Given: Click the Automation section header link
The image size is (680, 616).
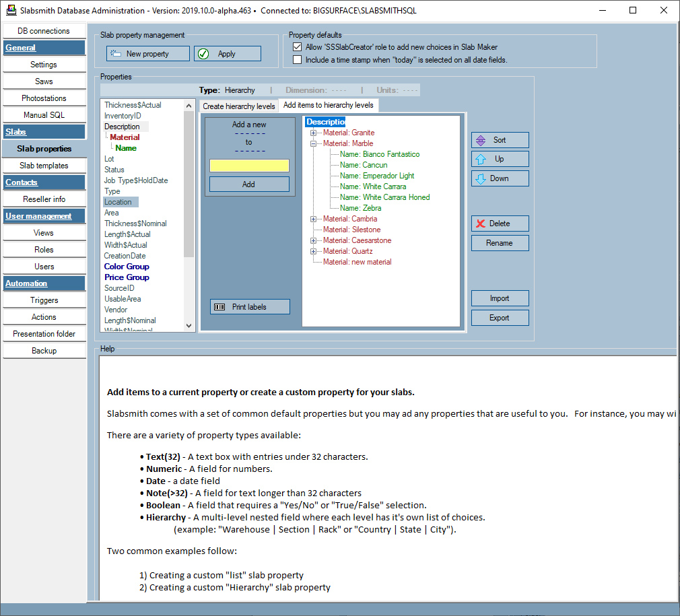Looking at the screenshot, I should [26, 283].
